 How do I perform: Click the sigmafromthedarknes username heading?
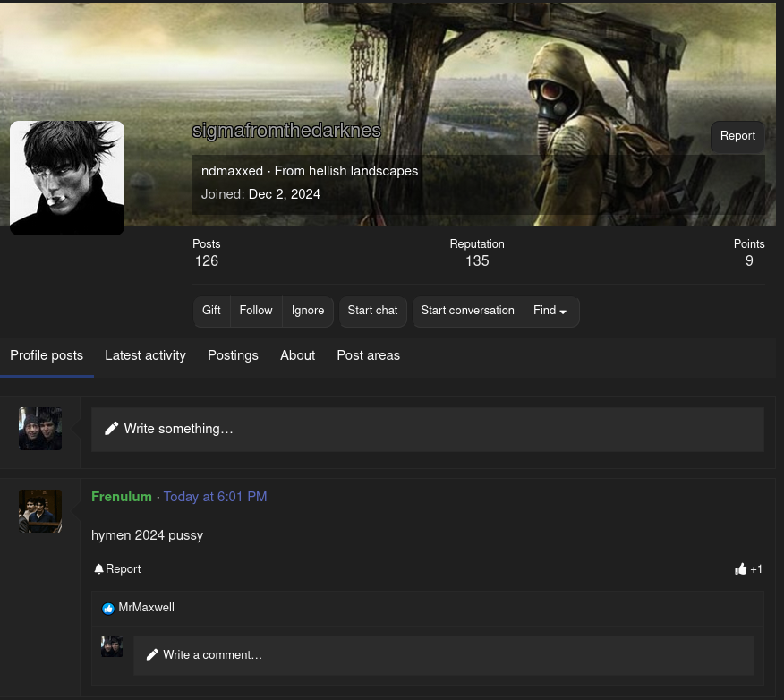pos(286,131)
